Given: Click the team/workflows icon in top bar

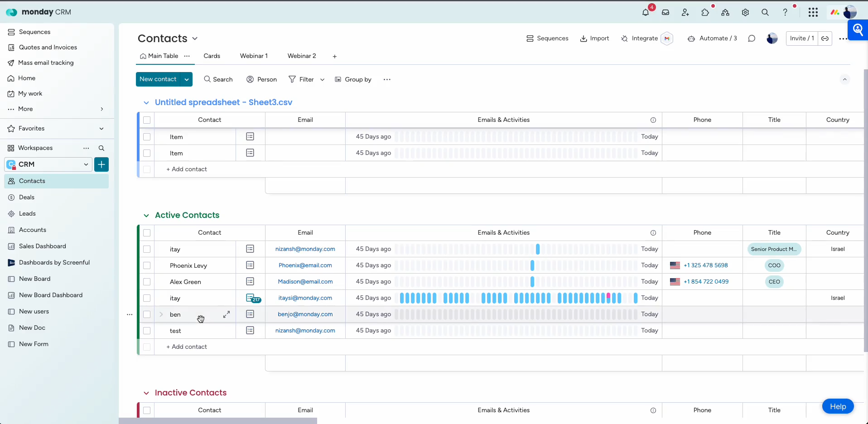Looking at the screenshot, I should click(725, 13).
